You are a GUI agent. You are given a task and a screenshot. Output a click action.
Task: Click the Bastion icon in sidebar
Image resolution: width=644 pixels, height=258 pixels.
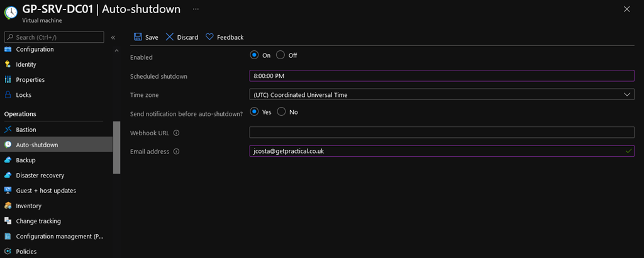click(8, 130)
